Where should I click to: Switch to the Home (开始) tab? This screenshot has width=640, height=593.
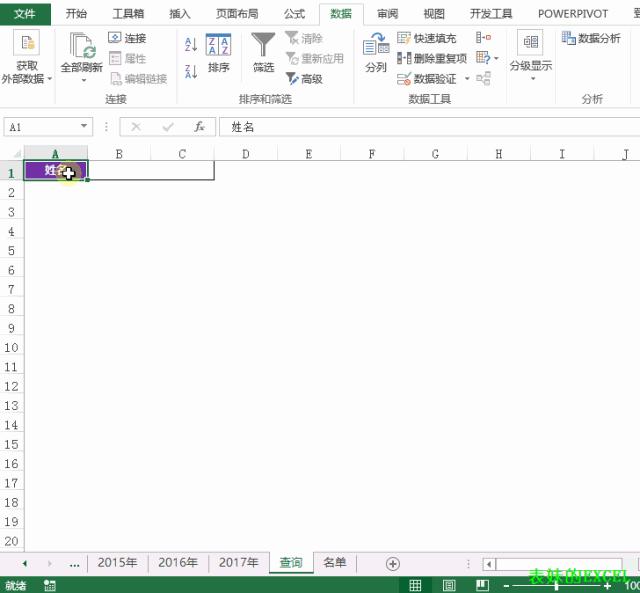click(76, 14)
